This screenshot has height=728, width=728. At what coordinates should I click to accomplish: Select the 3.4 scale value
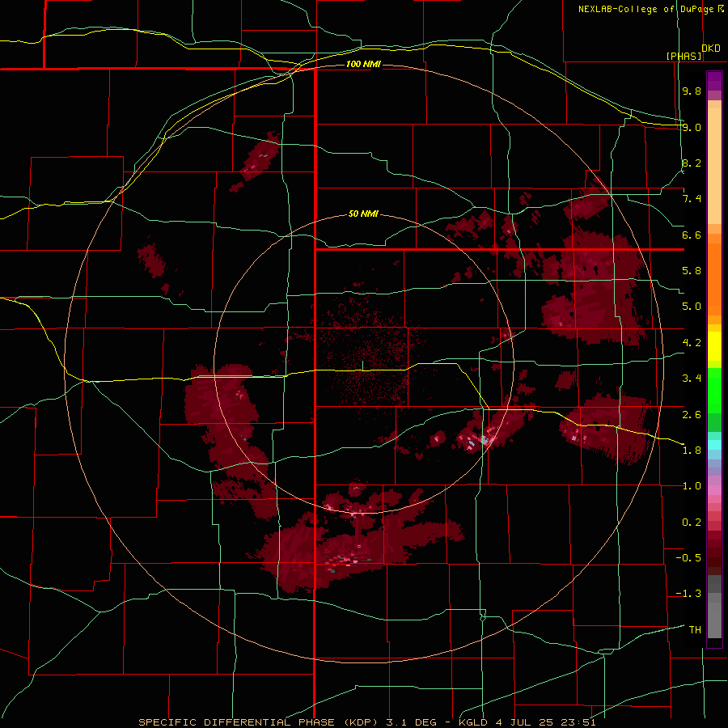pos(692,379)
